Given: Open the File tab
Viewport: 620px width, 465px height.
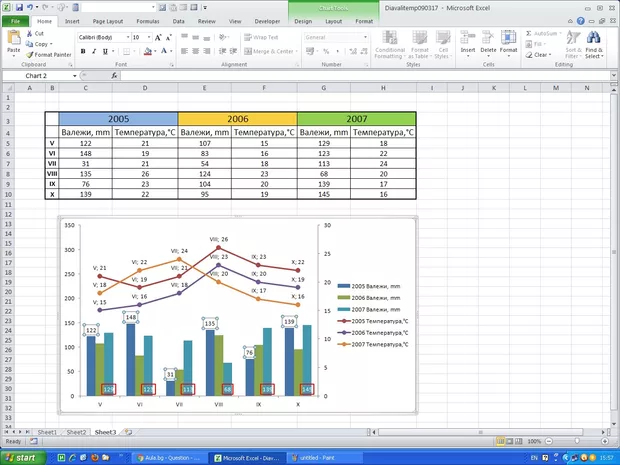Looking at the screenshot, I should 15,21.
